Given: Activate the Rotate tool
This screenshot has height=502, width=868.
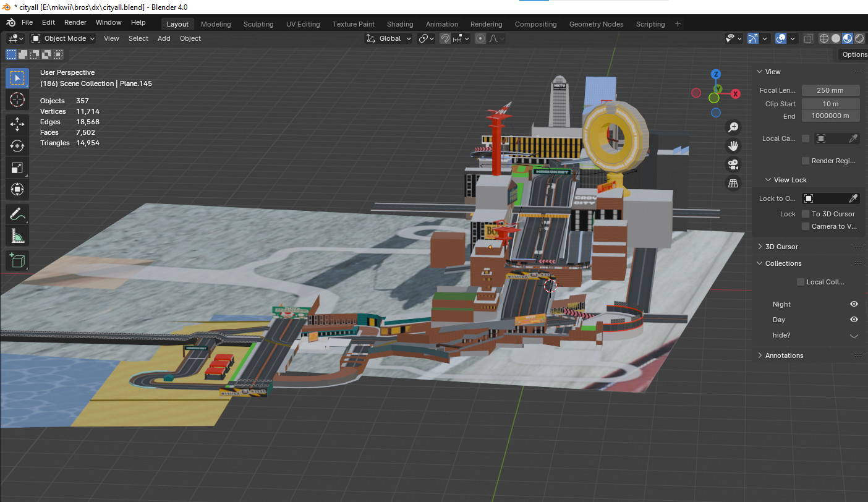Looking at the screenshot, I should pos(17,146).
